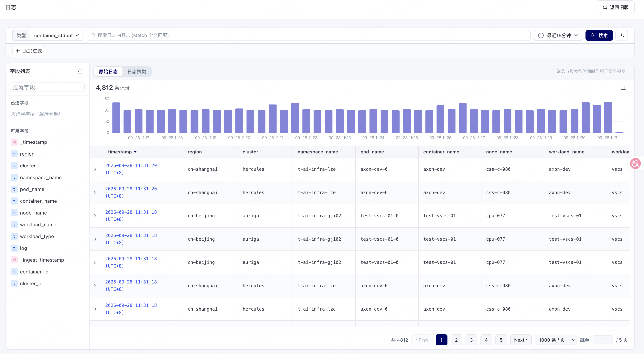The height and width of the screenshot is (354, 644).
Task: Click the Next page button
Action: coord(521,340)
